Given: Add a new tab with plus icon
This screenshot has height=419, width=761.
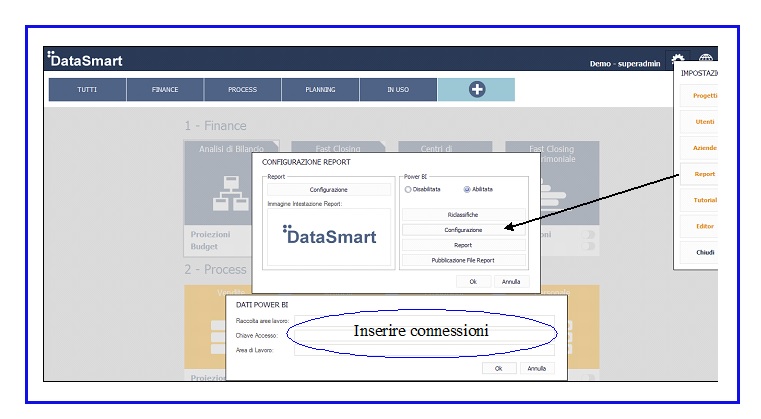Looking at the screenshot, I should coord(476,89).
